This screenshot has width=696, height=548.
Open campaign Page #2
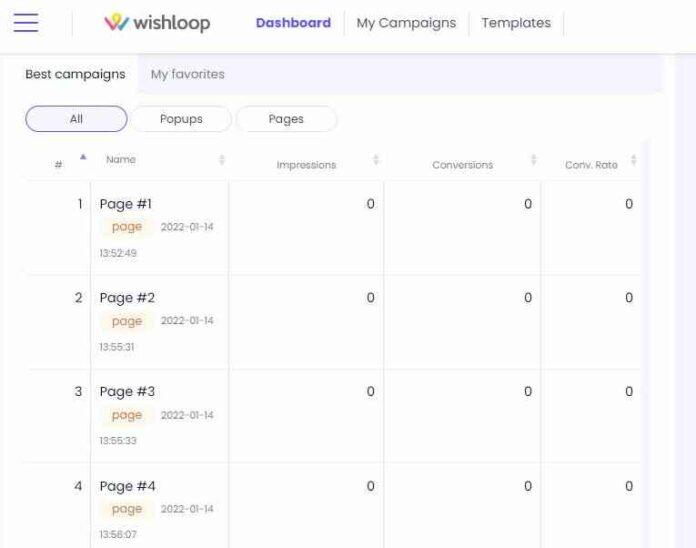pos(127,298)
